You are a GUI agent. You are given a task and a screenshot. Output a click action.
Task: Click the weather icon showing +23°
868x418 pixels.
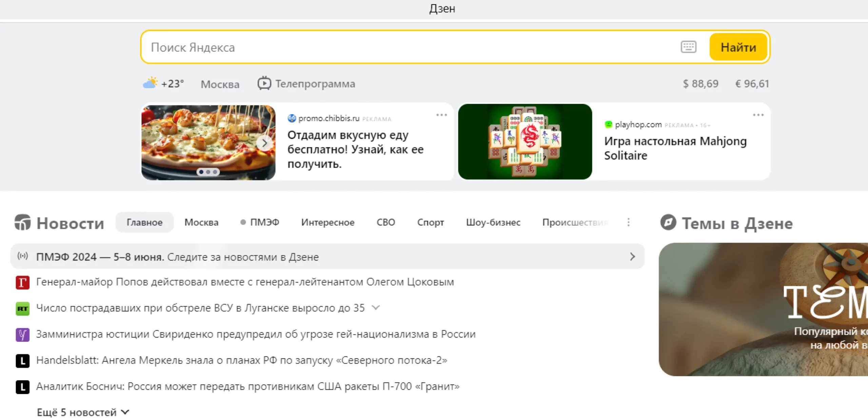click(x=150, y=83)
